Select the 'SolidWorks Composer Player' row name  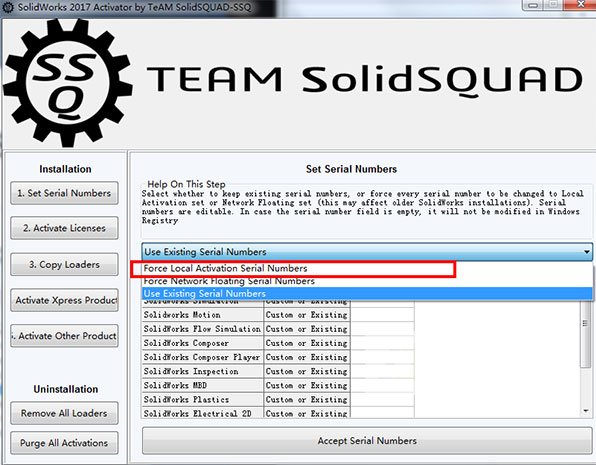click(203, 357)
